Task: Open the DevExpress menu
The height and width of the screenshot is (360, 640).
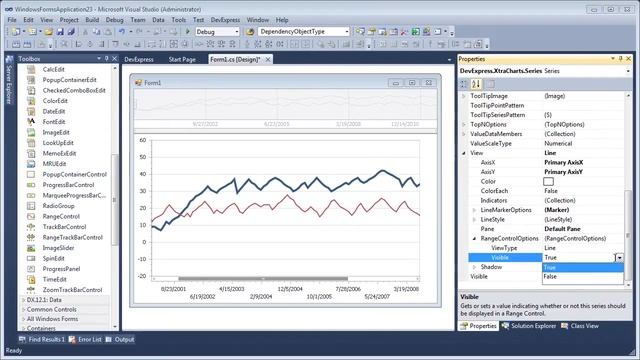Action: tap(225, 20)
